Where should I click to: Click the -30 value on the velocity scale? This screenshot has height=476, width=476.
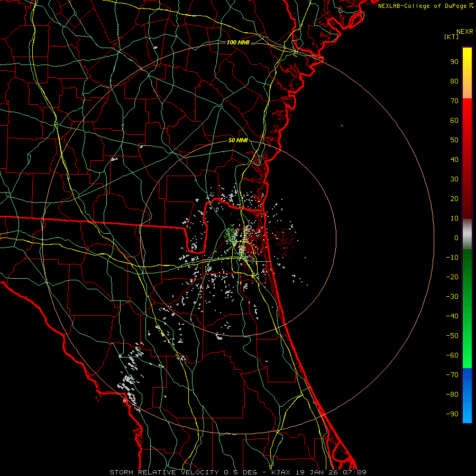pos(452,297)
